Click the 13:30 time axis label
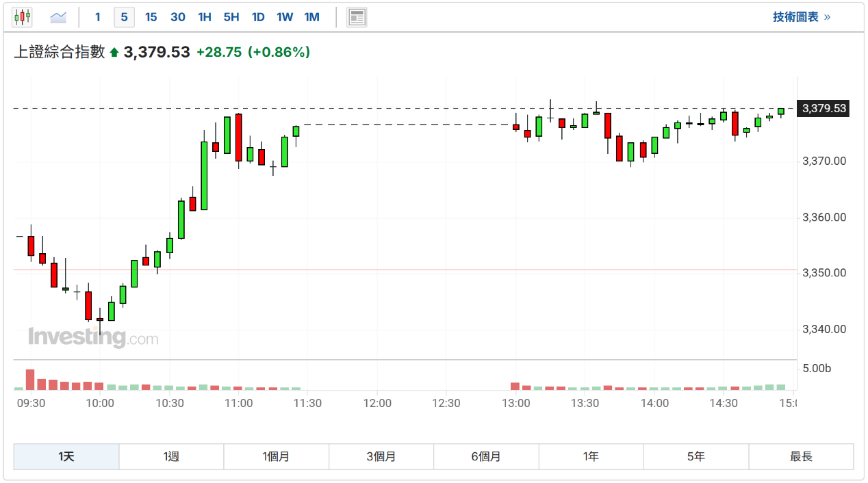 pos(585,404)
